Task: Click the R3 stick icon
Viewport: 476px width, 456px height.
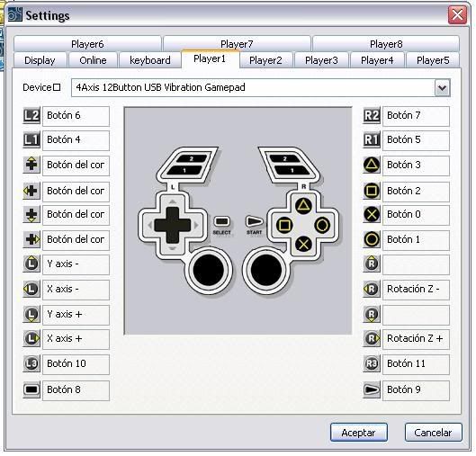Action: 372,363
